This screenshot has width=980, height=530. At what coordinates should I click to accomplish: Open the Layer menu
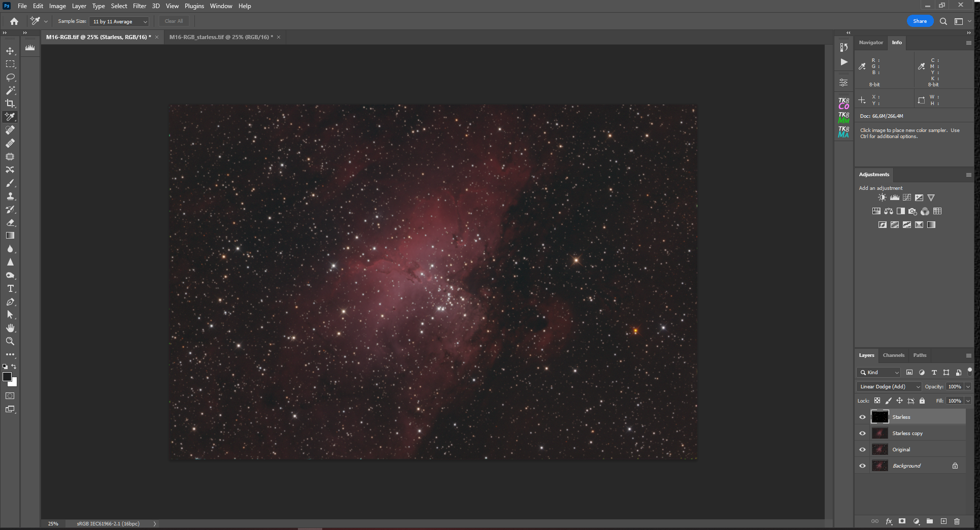(x=79, y=6)
